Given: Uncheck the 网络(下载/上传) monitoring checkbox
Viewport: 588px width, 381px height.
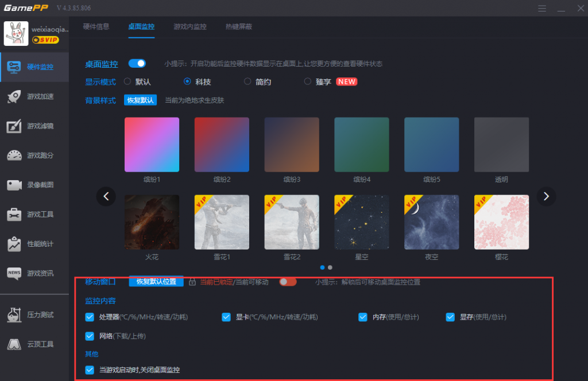Looking at the screenshot, I should 90,337.
